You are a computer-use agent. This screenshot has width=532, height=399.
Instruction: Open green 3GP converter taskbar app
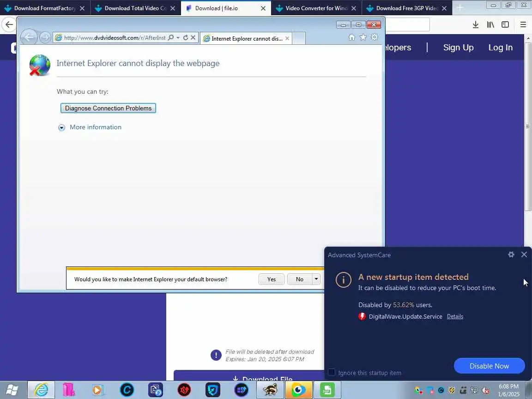[327, 390]
